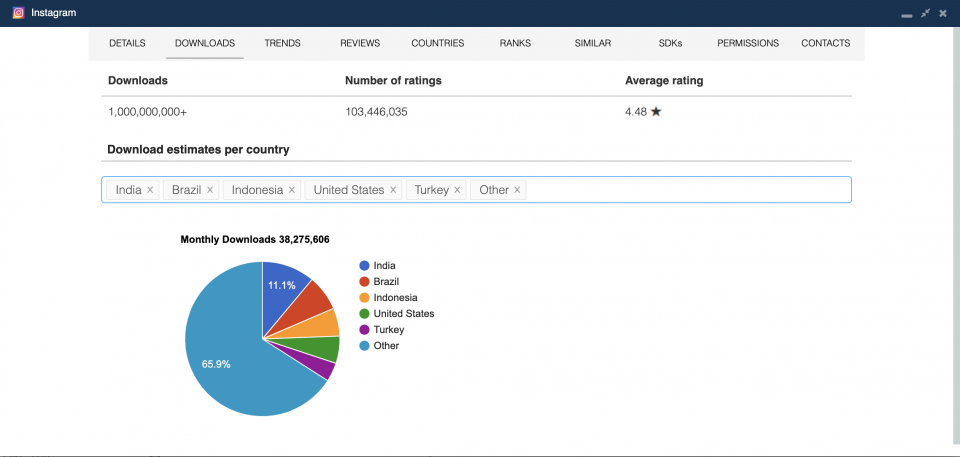The image size is (960, 457).
Task: Click the Turkey tag label
Action: [x=432, y=190]
